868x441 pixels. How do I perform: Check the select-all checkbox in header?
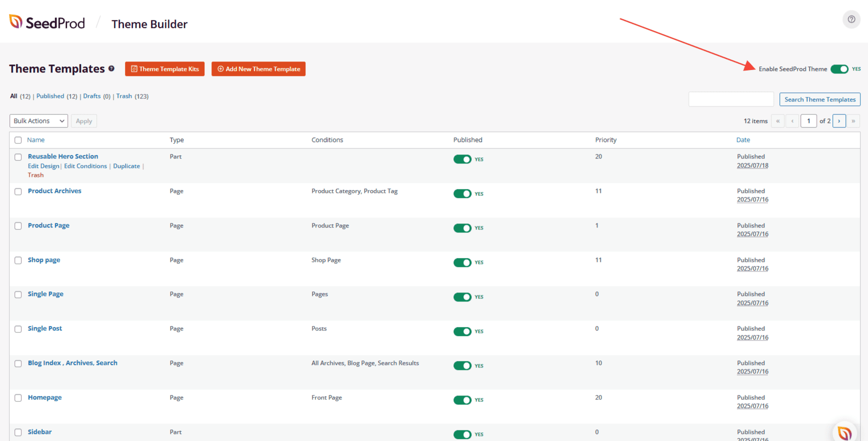(18, 140)
